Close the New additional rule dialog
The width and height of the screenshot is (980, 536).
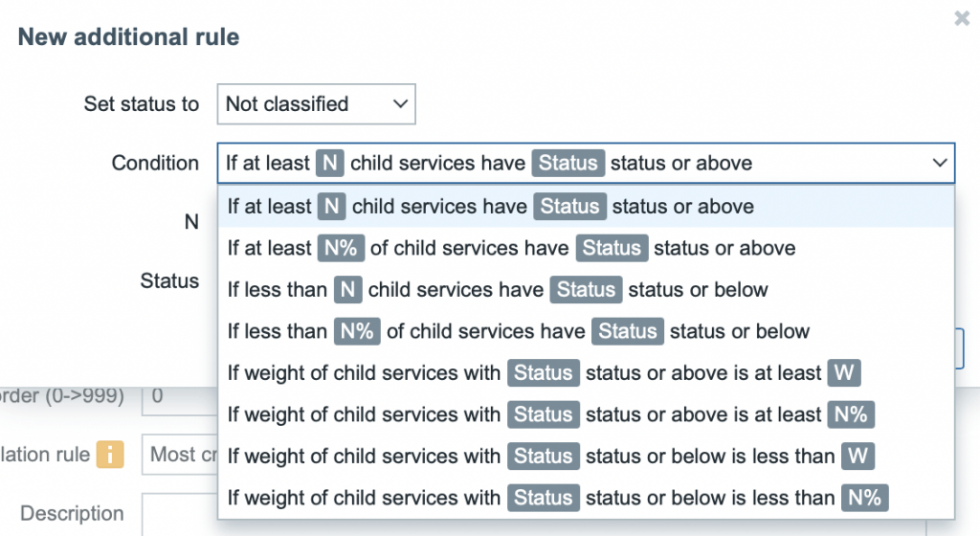[x=962, y=18]
